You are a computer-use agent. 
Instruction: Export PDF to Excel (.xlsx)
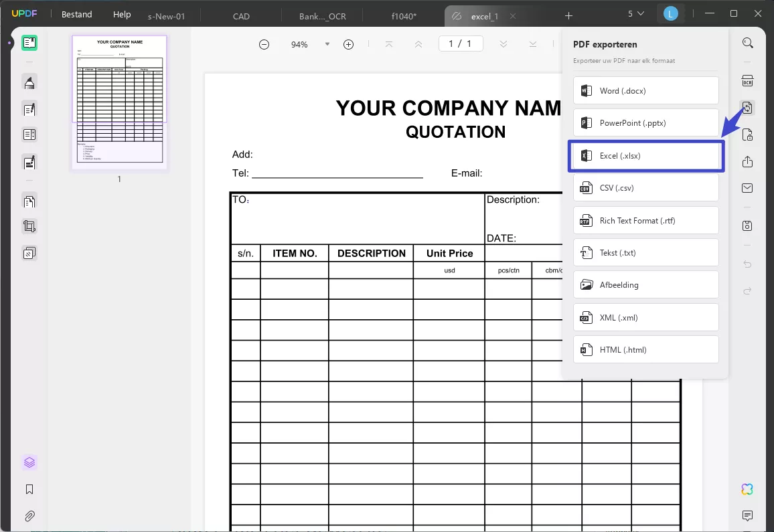[645, 156]
